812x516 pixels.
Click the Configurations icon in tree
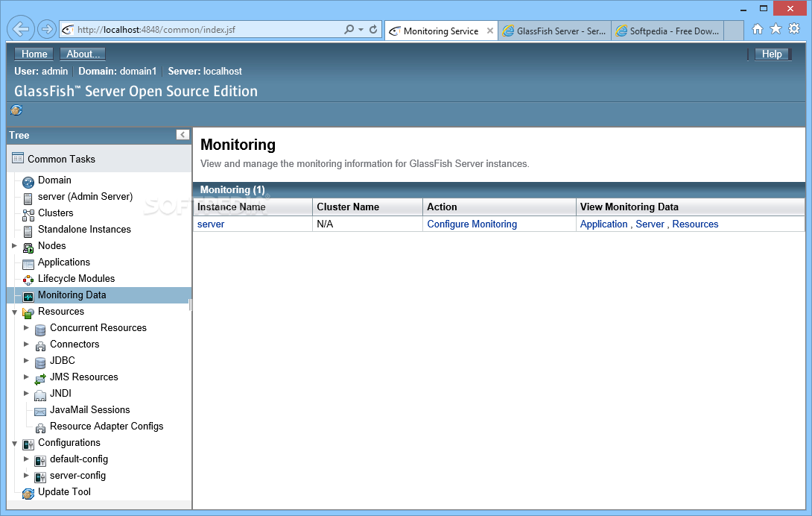tap(28, 444)
